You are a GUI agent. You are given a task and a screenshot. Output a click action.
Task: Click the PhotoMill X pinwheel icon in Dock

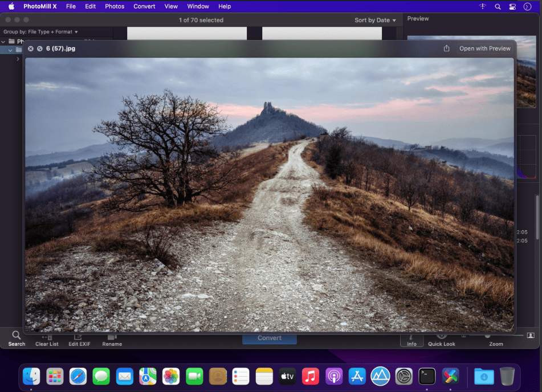(x=450, y=376)
